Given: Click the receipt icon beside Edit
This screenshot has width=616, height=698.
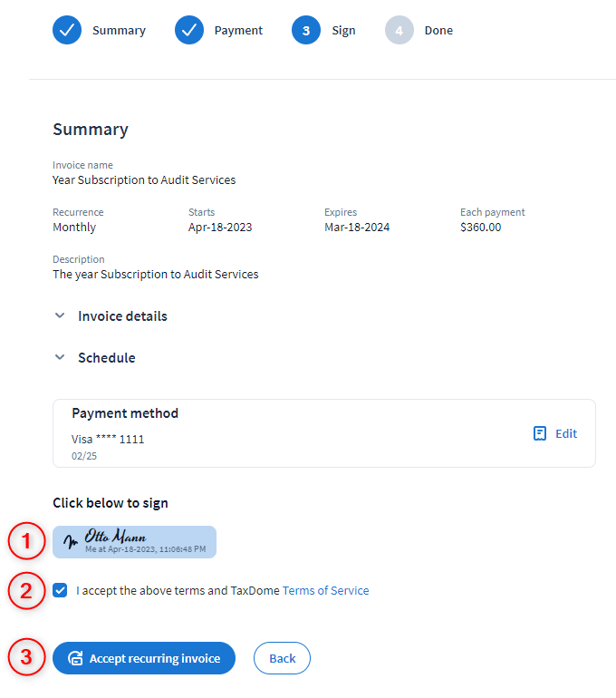Looking at the screenshot, I should [540, 433].
